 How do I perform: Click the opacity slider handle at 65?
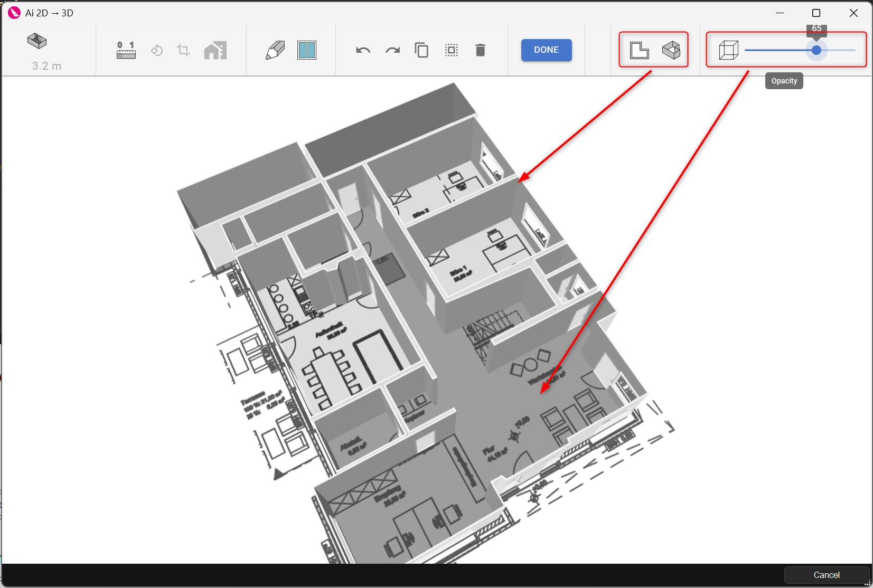[x=816, y=50]
